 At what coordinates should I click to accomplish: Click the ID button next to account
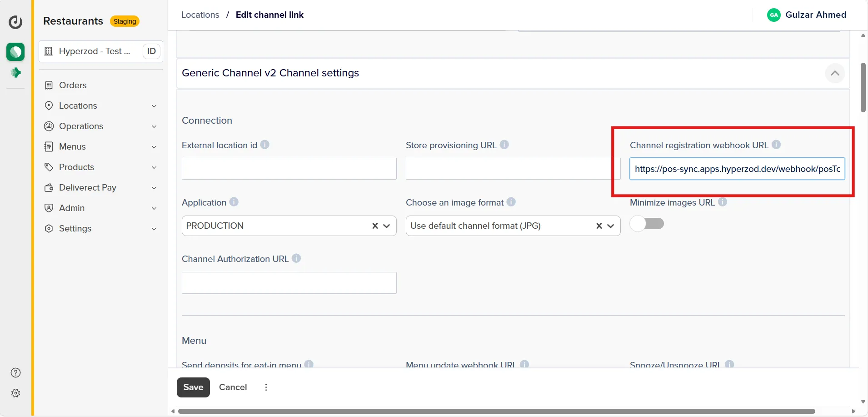[x=151, y=51]
